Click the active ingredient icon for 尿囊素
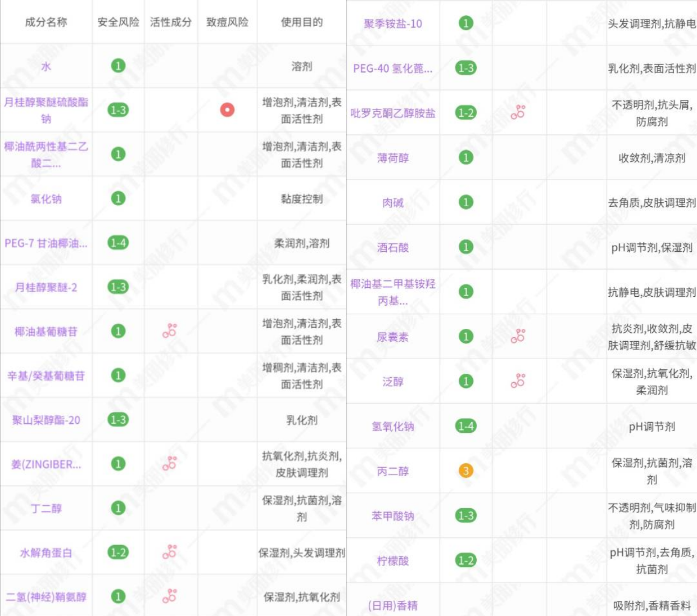Screen dimensions: 697x616 (518, 336)
